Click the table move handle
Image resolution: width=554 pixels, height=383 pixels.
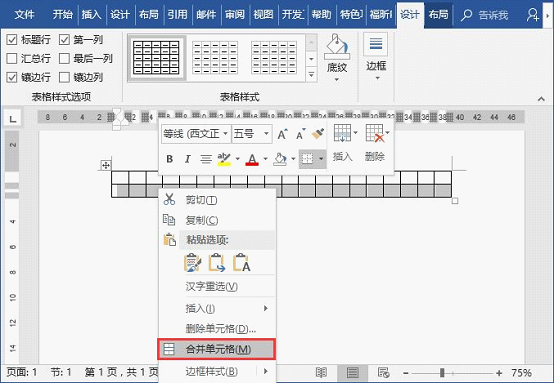(106, 165)
